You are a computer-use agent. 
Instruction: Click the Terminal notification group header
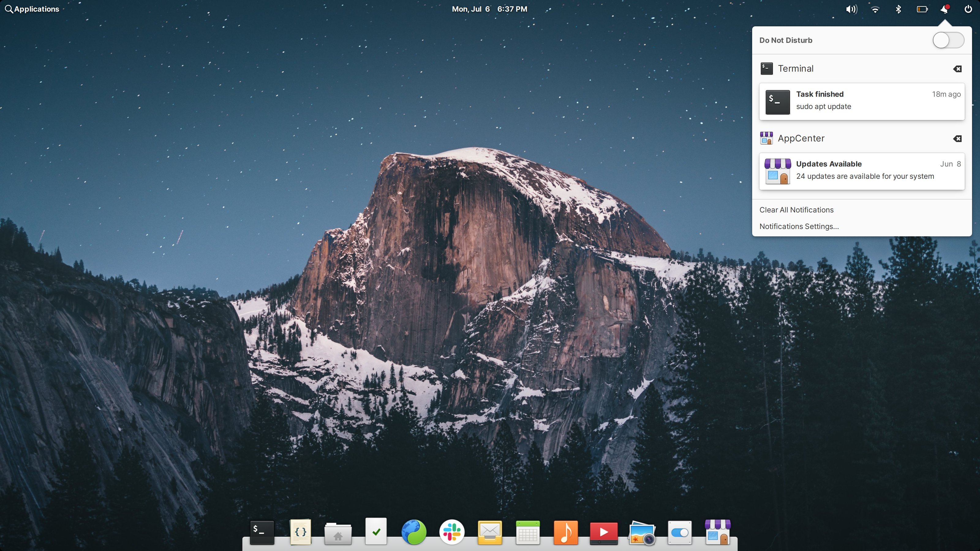tap(862, 69)
